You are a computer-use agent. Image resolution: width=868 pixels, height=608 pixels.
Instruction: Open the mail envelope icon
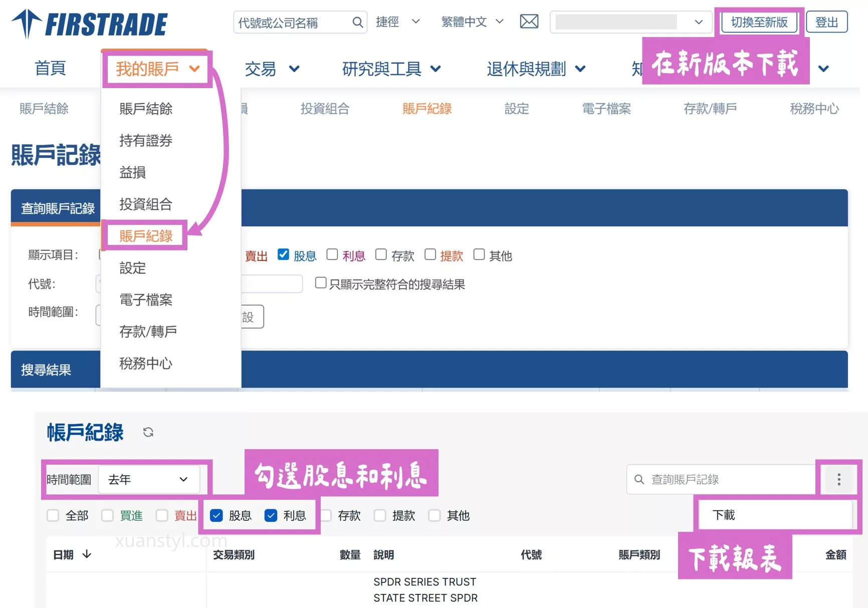click(529, 22)
